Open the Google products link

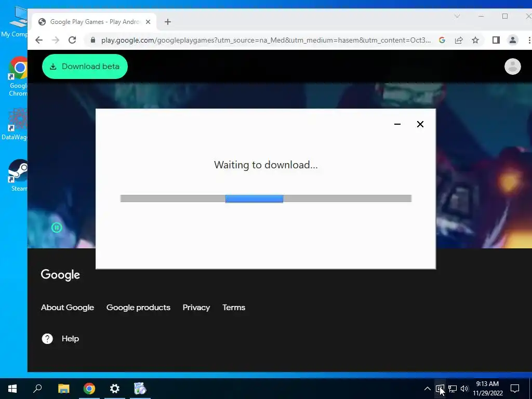point(138,308)
